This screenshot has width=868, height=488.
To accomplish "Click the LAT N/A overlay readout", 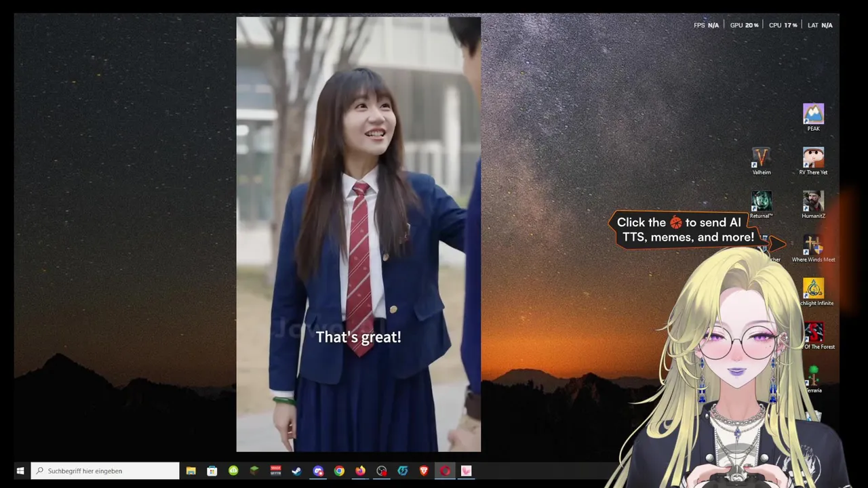I will tap(820, 25).
